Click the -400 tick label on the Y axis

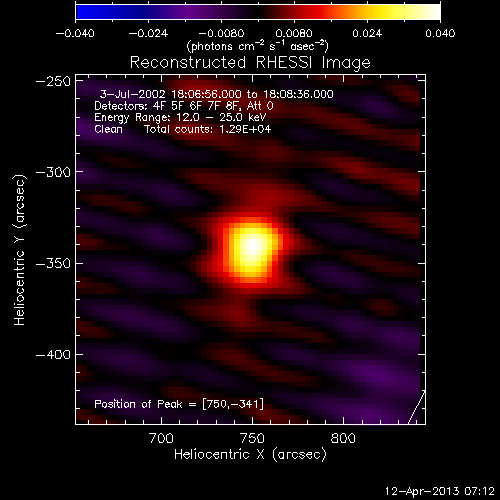[53, 354]
